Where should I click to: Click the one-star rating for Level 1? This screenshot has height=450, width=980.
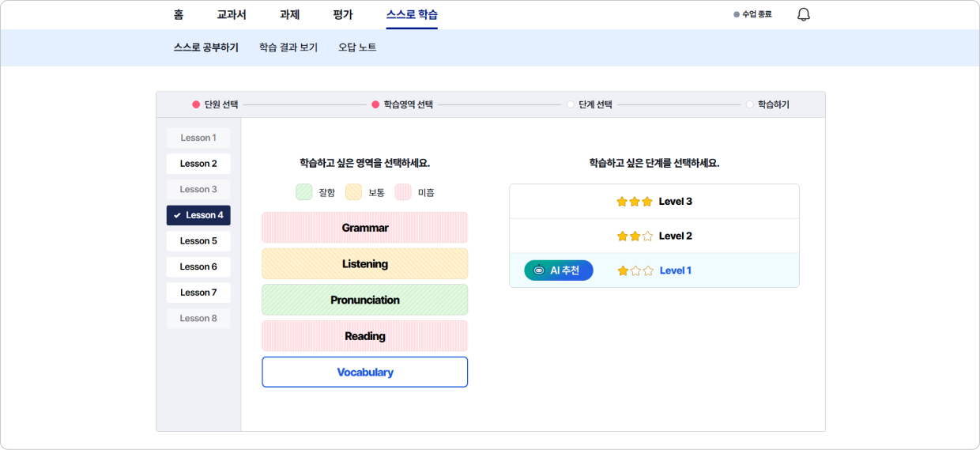click(x=635, y=270)
